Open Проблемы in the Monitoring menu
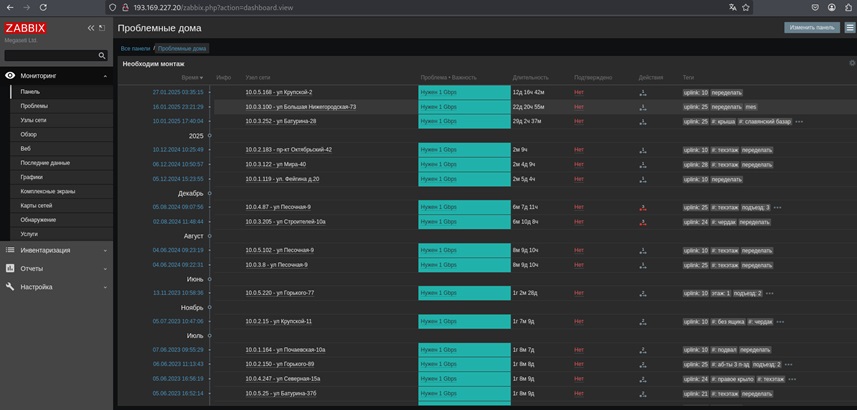Image resolution: width=857 pixels, height=410 pixels. click(34, 106)
